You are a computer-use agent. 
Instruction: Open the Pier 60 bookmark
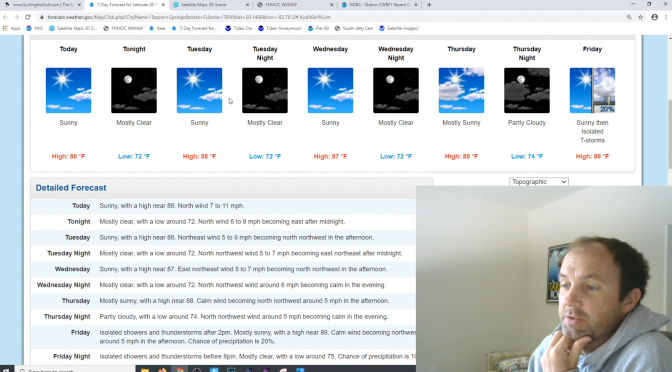(318, 28)
